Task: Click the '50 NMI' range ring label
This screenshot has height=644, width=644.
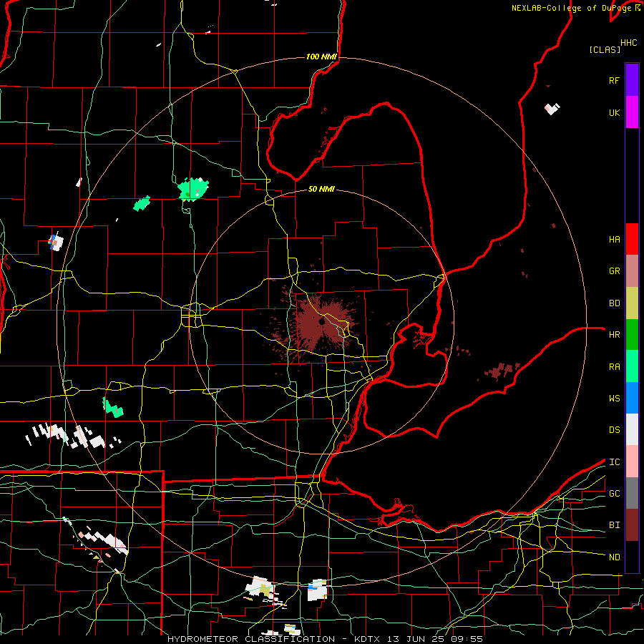Action: pos(321,189)
